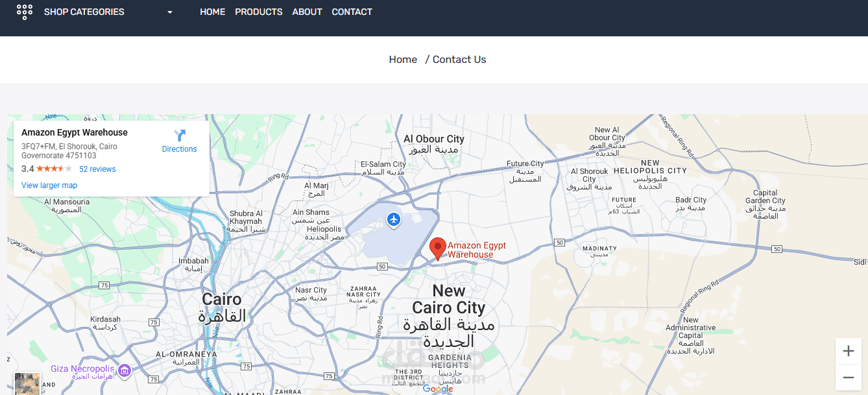Click the Nasr City map label
The image size is (868, 395).
[311, 294]
